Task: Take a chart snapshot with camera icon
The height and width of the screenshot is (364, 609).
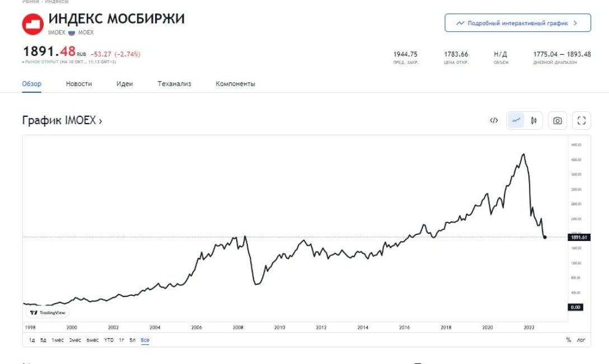Action: 558,120
